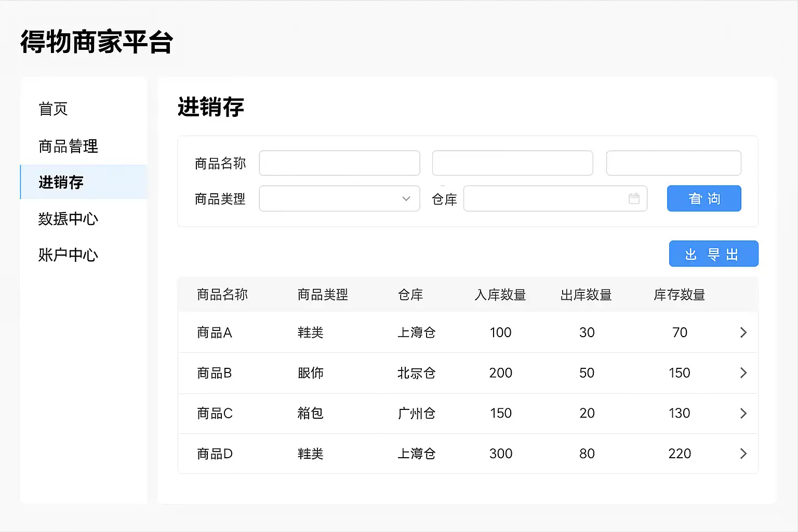Focus the empty input directly above the 查询 button
Screen dimensions: 798x532
pos(673,163)
